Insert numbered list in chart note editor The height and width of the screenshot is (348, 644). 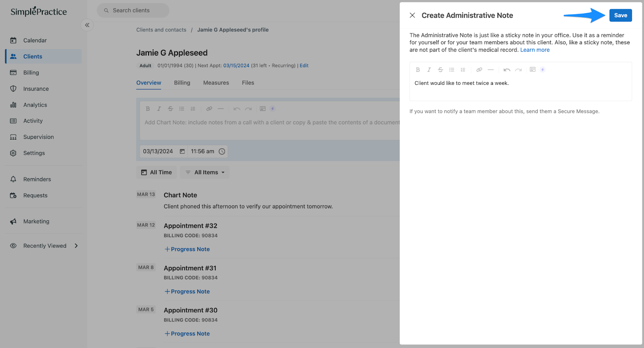(x=193, y=109)
